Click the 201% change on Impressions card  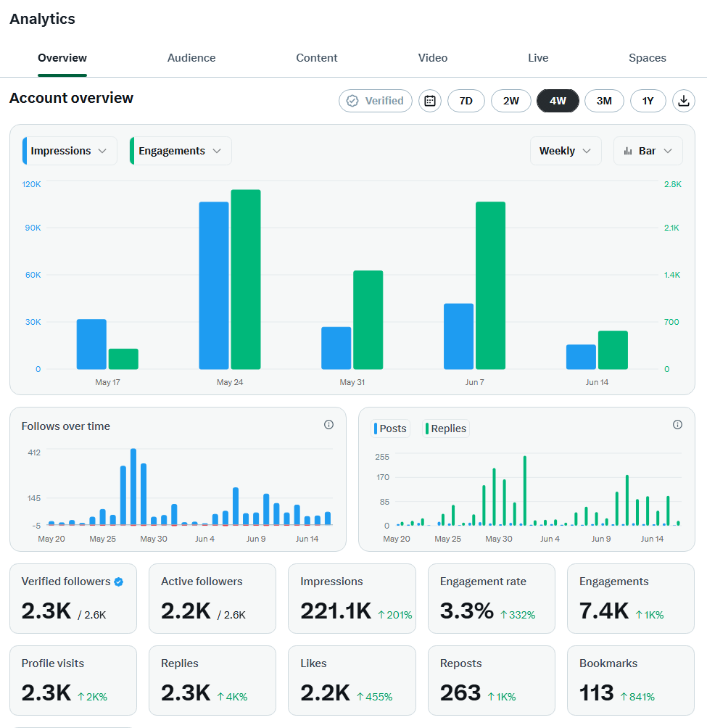[395, 615]
